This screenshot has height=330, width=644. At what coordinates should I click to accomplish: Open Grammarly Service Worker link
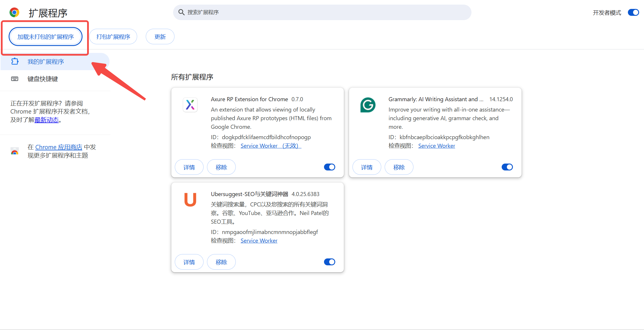pyautogui.click(x=436, y=146)
